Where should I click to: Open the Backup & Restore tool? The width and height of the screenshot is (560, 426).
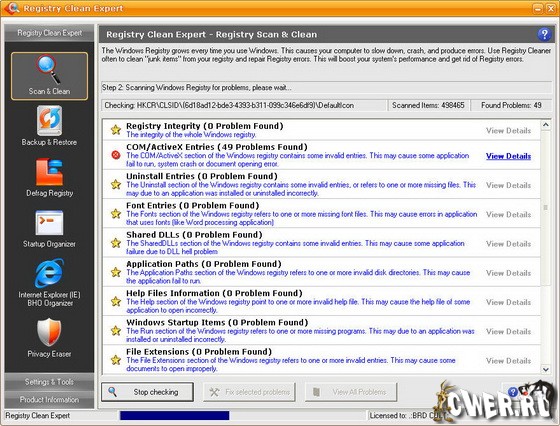point(49,126)
